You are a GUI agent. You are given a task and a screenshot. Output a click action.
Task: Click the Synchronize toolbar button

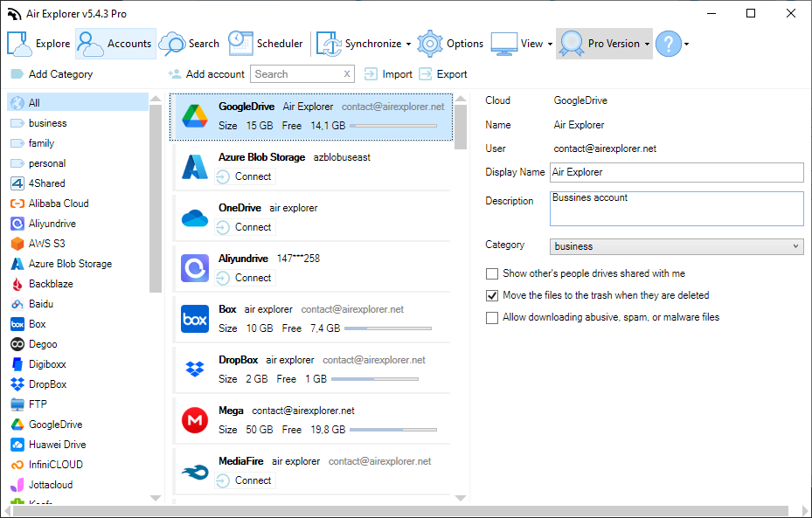(359, 44)
